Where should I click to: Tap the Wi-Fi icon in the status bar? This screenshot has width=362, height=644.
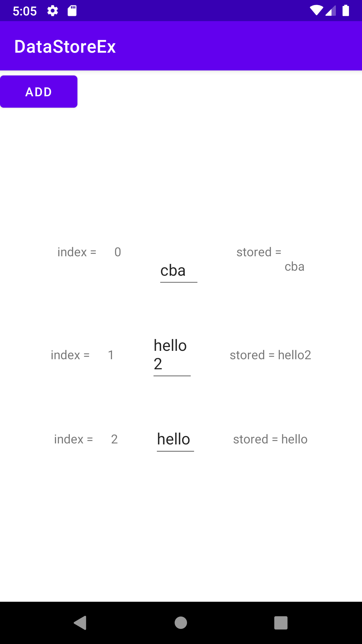(x=316, y=10)
